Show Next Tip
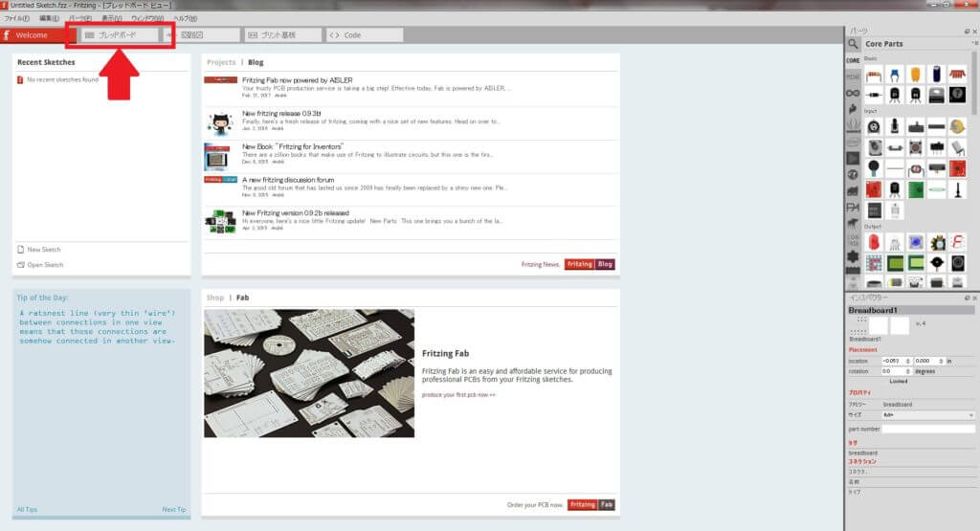 [174, 510]
